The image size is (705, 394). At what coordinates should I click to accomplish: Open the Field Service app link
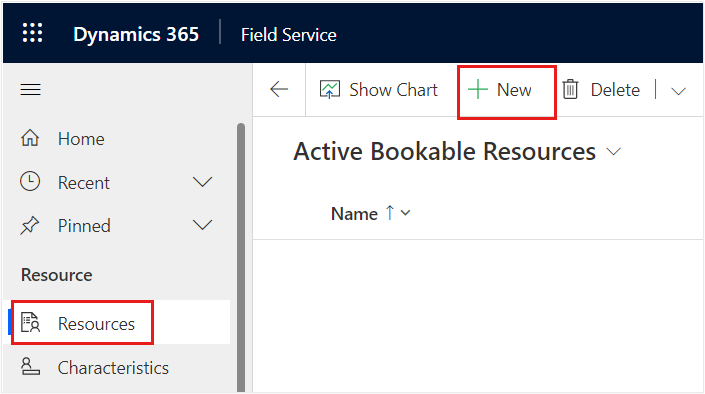pos(289,35)
